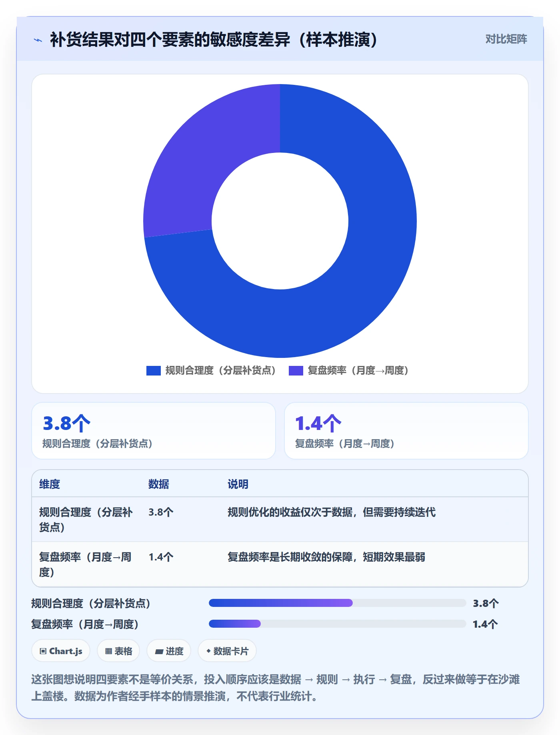Click the 规则合理度 progress bar
Image resolution: width=560 pixels, height=735 pixels.
[x=338, y=603]
